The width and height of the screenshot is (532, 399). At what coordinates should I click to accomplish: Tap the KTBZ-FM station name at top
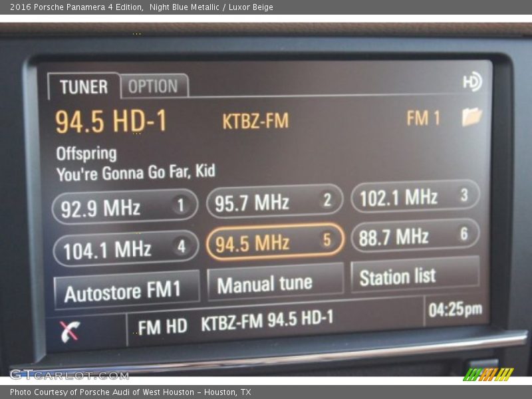pyautogui.click(x=255, y=121)
